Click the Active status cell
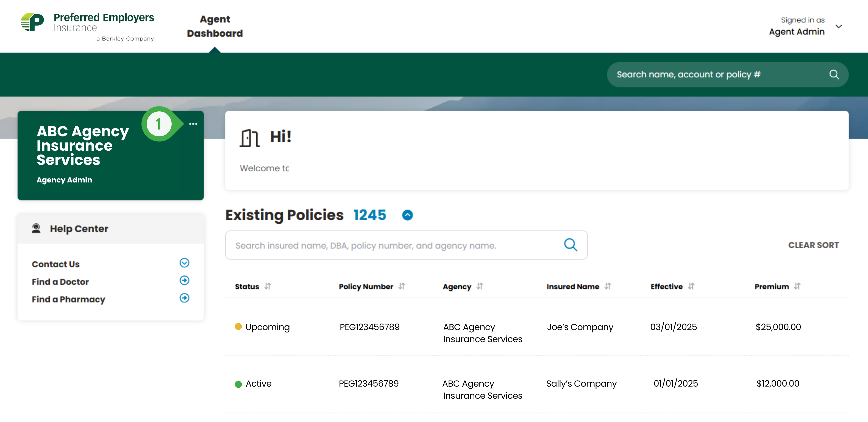Screen dimensions: 868x422 click(253, 384)
